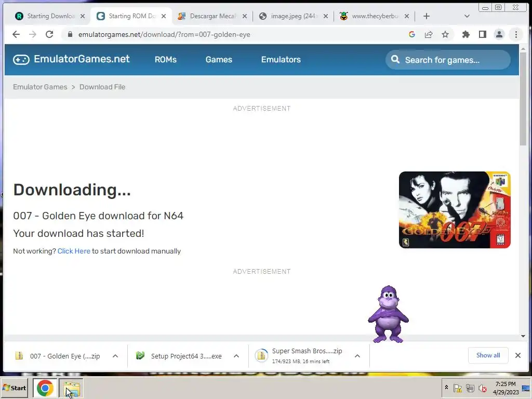
Task: Click the vertical scrollbar thumb
Action: pos(523,99)
